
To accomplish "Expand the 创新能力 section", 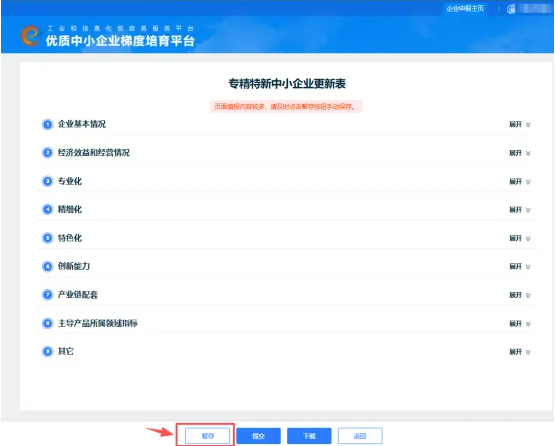I will click(520, 267).
